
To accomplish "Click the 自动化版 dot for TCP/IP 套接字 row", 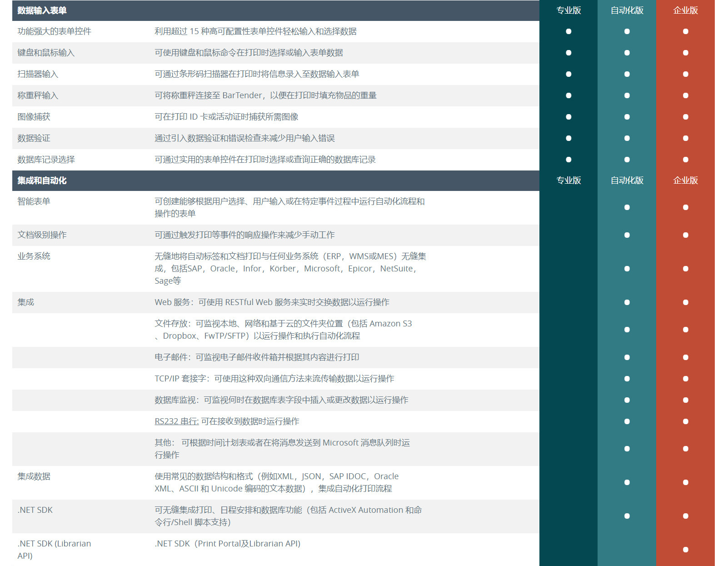I will point(627,379).
